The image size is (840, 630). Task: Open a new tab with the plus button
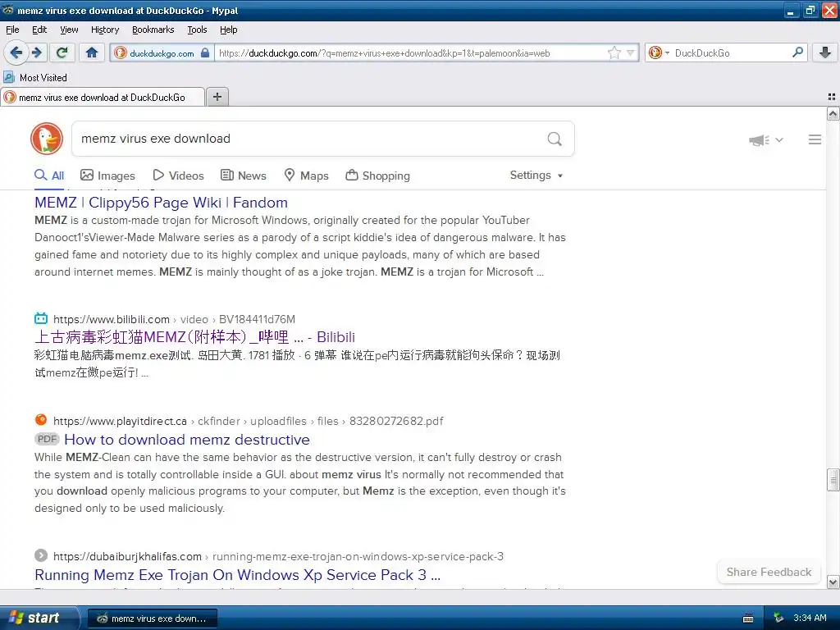pos(217,97)
